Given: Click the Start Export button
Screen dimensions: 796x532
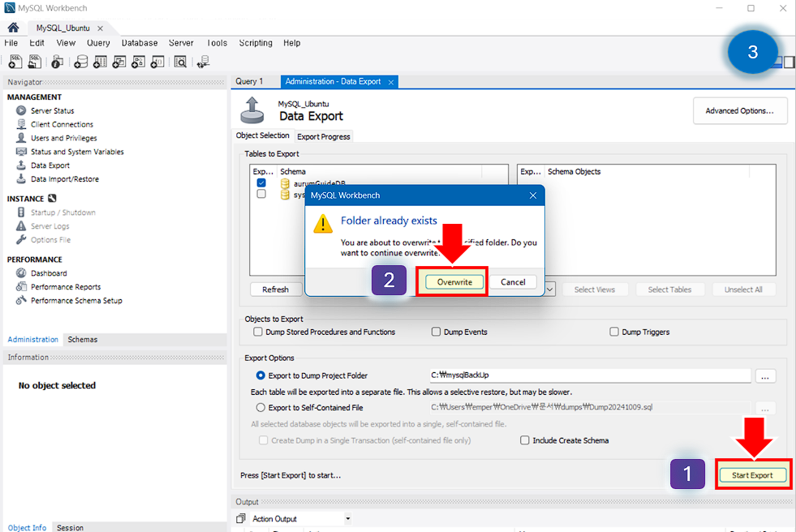Looking at the screenshot, I should pyautogui.click(x=752, y=475).
